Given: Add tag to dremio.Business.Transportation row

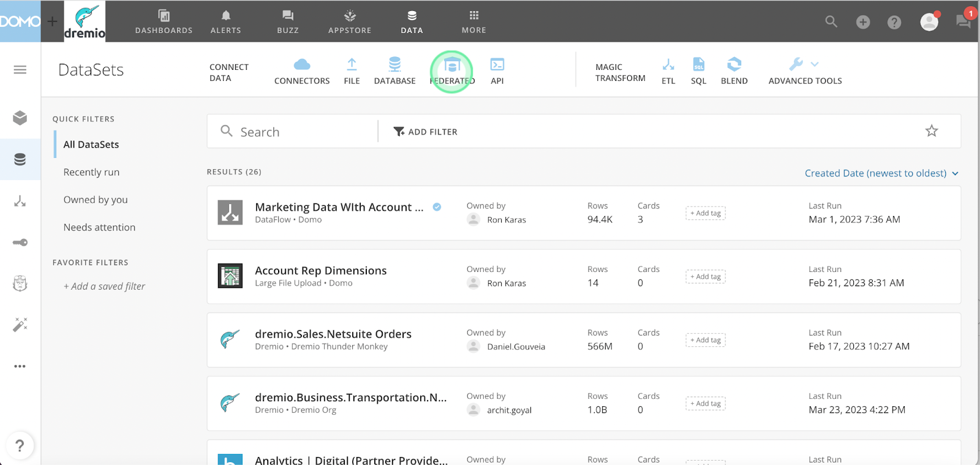Looking at the screenshot, I should 706,403.
